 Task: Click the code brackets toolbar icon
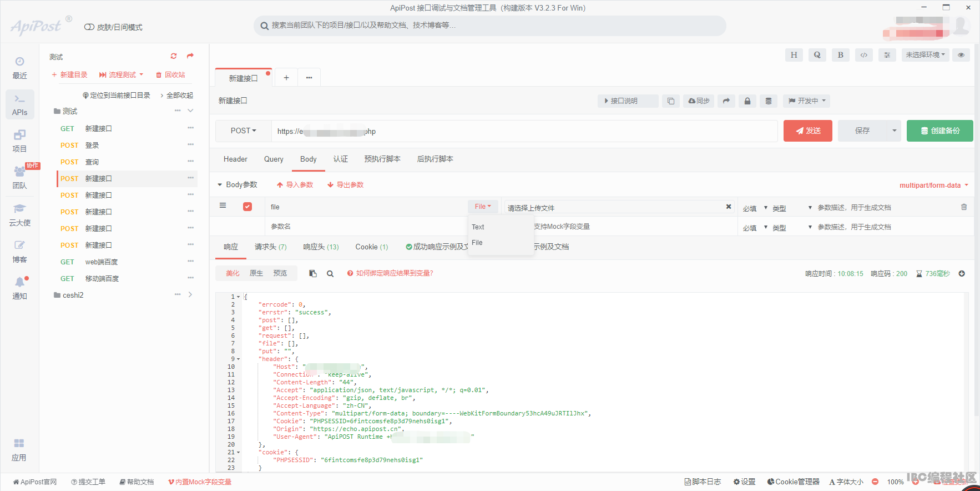(x=863, y=55)
